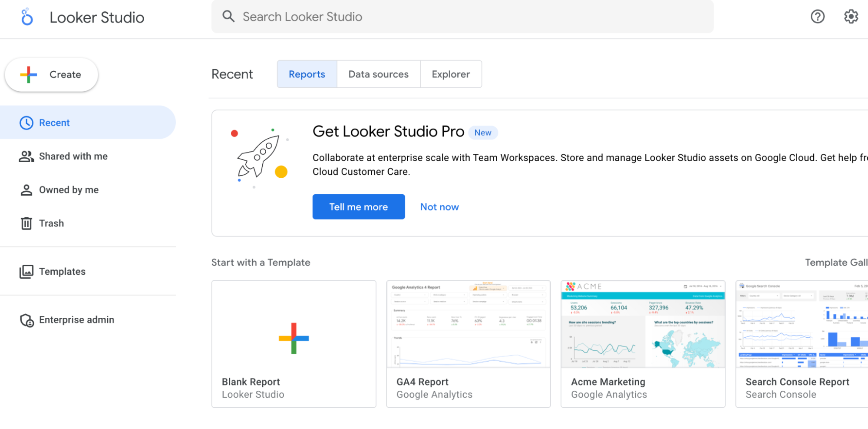Dismiss the Pro banner with Not now
This screenshot has height=429, width=868.
[x=439, y=206]
